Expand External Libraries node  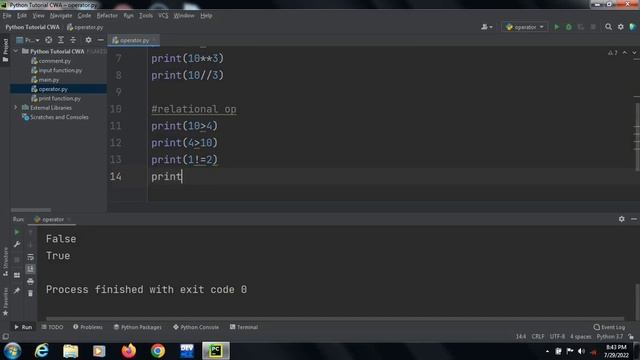tap(16, 107)
